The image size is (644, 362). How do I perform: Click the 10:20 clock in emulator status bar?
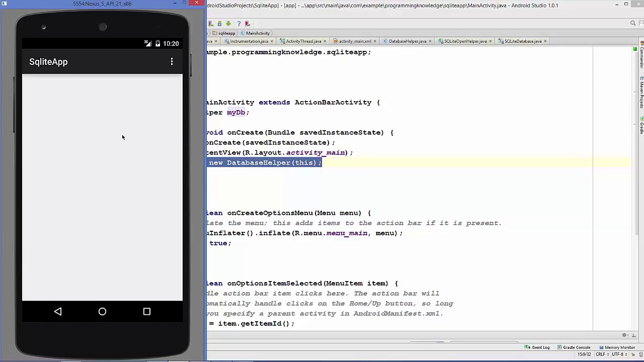coord(171,44)
